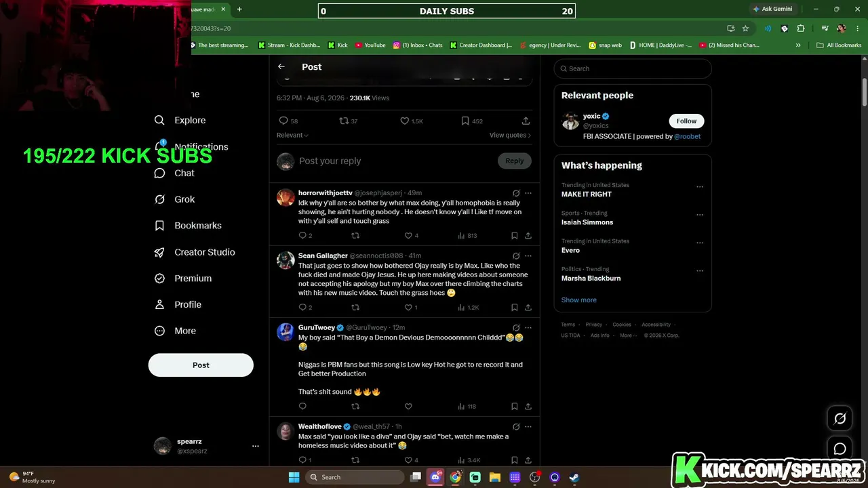
Task: Repost Sean Gallagher's comment
Action: tap(355, 308)
